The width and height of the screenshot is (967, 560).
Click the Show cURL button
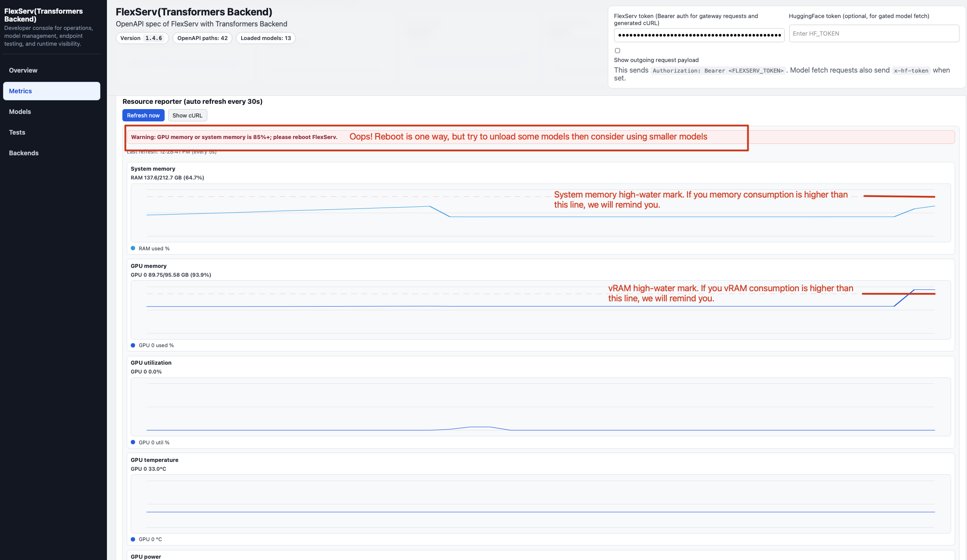(x=188, y=115)
